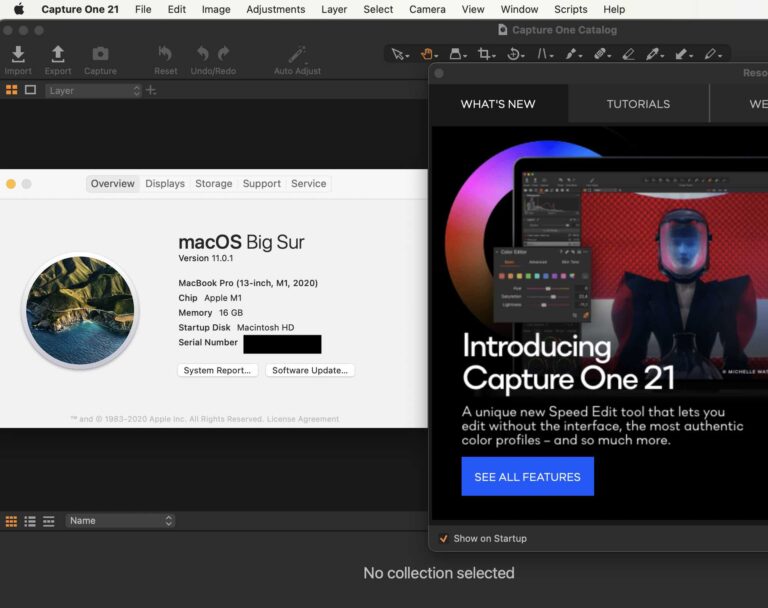Select the pointer Select cursor tool

(397, 54)
